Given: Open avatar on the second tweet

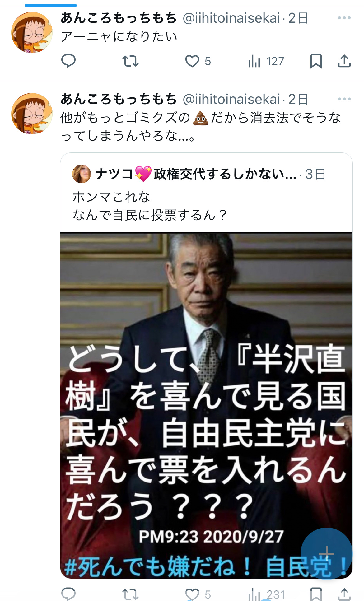Looking at the screenshot, I should (32, 114).
